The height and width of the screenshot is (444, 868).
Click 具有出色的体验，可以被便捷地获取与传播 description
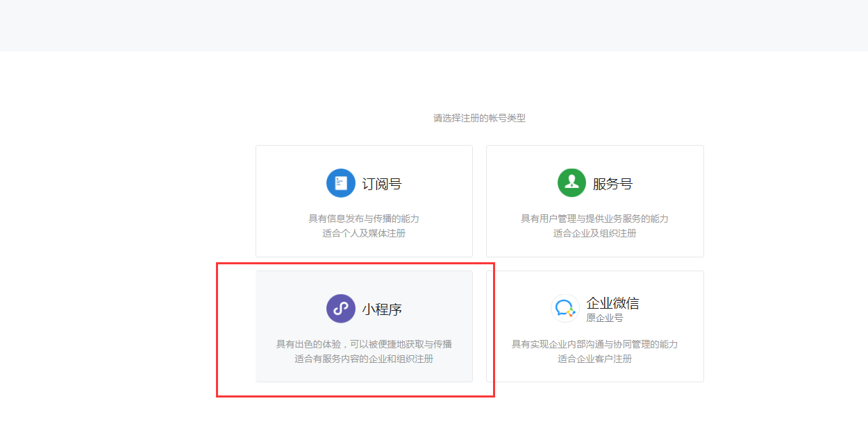(x=364, y=344)
